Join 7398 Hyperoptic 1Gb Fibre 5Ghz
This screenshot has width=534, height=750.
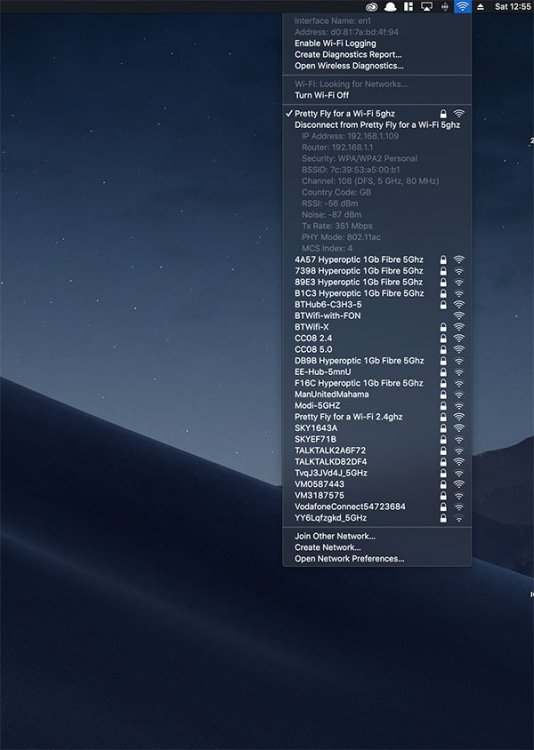point(377,271)
